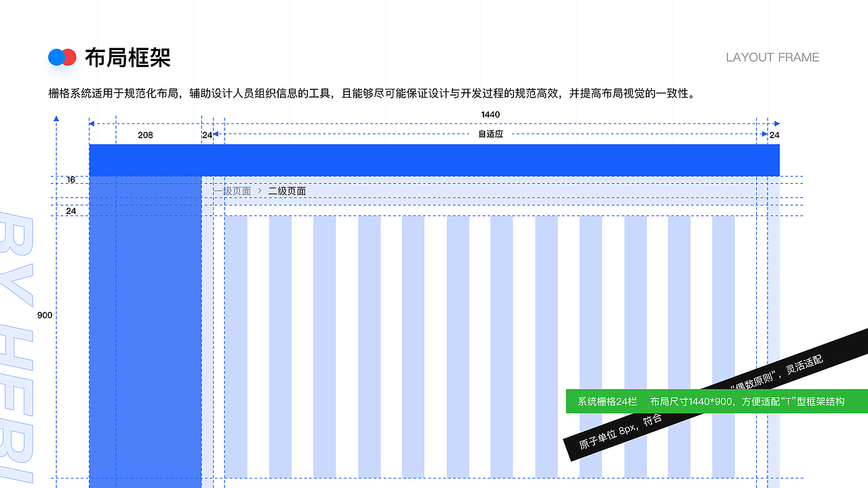Select the "900" height label beside the vertical axis
The width and height of the screenshot is (868, 488).
45,315
